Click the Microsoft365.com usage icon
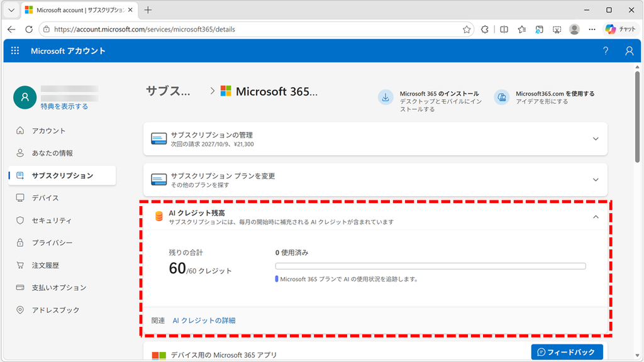644x362 pixels. tap(501, 97)
